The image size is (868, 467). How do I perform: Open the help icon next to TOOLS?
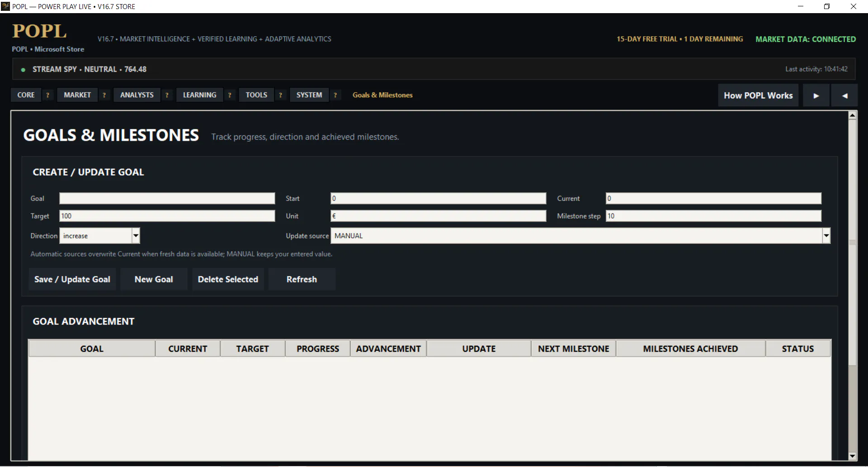point(281,95)
